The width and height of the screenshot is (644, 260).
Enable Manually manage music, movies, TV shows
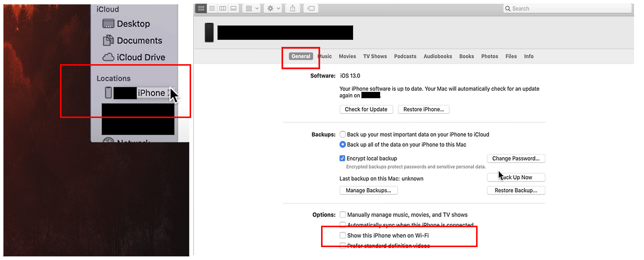343,215
